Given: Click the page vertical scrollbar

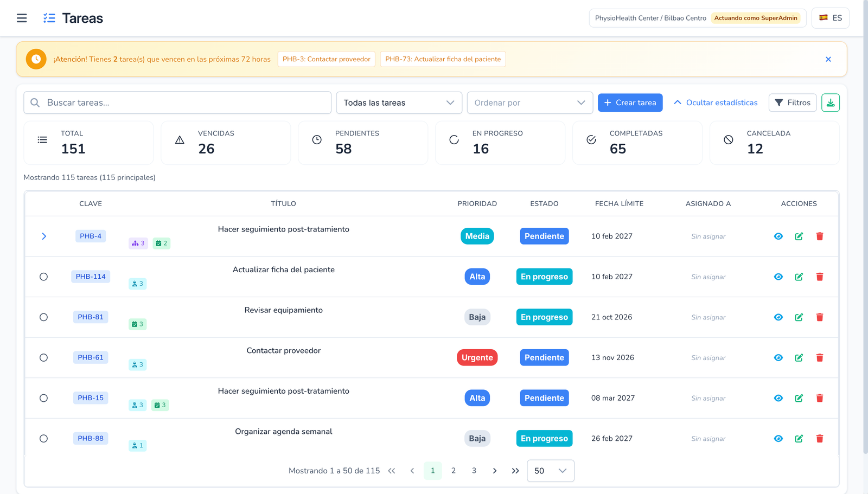Looking at the screenshot, I should click(x=865, y=228).
